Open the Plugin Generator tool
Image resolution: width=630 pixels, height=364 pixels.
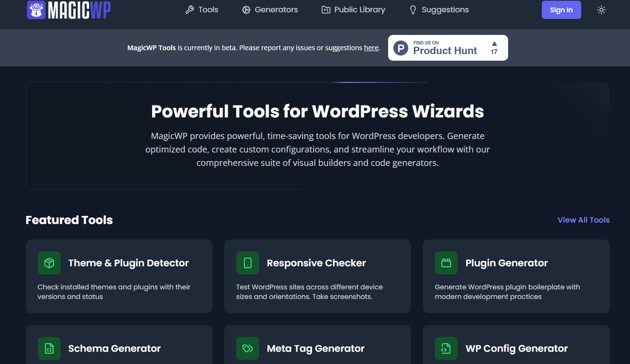[516, 276]
